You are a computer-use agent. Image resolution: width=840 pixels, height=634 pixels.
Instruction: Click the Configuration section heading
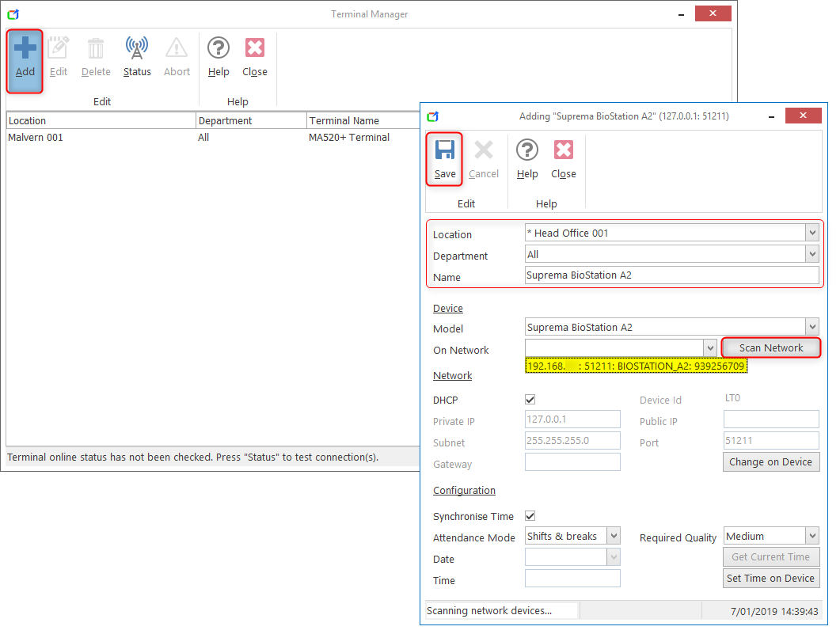click(x=464, y=491)
